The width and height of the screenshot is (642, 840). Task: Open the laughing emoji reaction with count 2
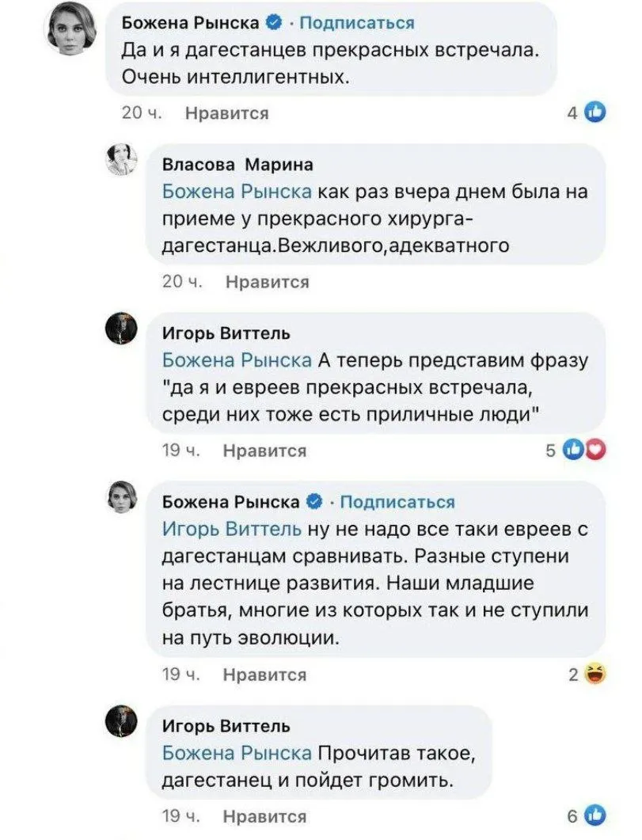[x=594, y=675]
